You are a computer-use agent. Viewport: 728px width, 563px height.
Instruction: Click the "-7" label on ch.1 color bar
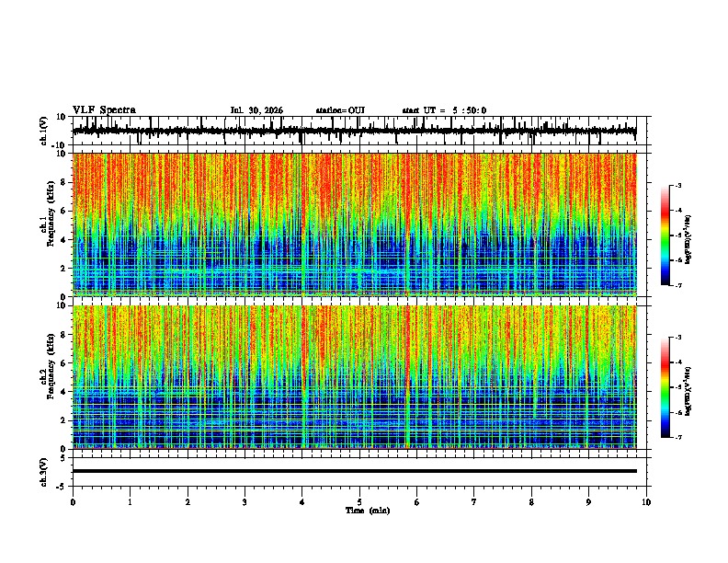tap(677, 285)
